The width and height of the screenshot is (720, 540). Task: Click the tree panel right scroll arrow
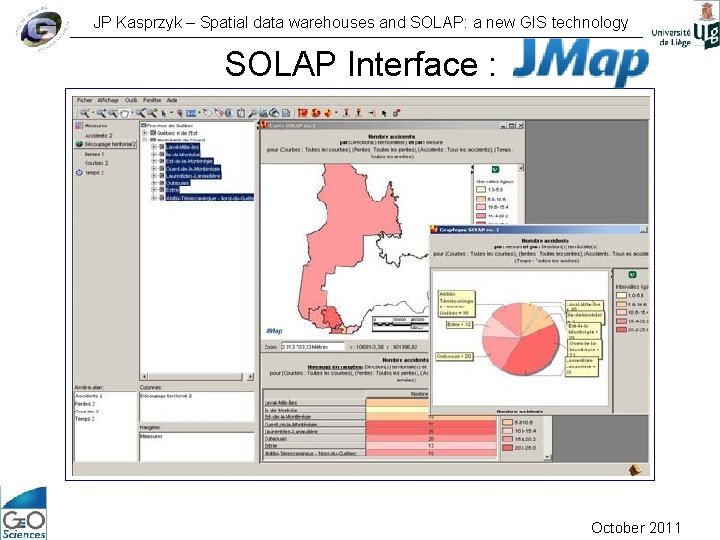coord(250,377)
